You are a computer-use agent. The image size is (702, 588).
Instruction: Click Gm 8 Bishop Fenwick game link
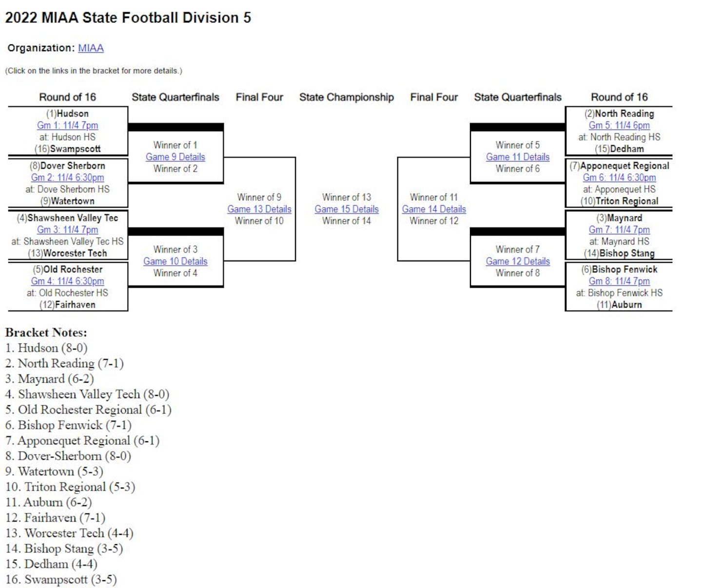(x=619, y=281)
